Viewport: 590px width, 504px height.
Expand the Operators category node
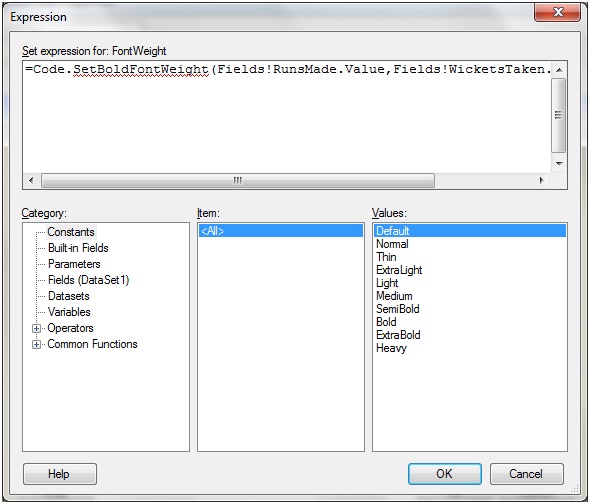[x=36, y=329]
